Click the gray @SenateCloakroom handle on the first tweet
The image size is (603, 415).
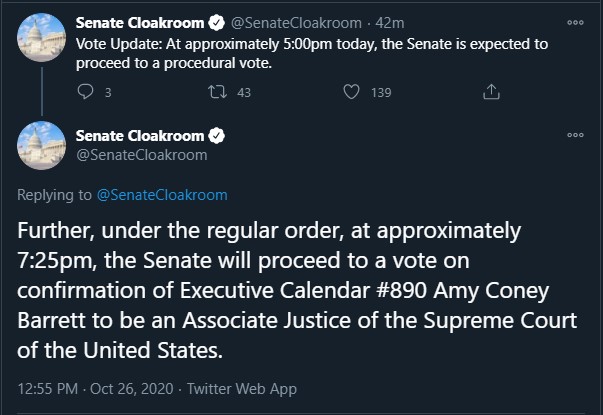tap(296, 23)
